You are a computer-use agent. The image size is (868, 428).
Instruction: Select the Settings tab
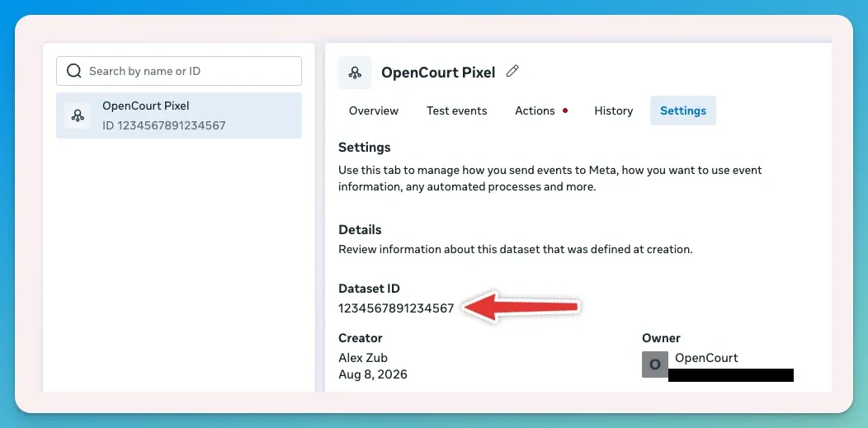[x=683, y=111]
